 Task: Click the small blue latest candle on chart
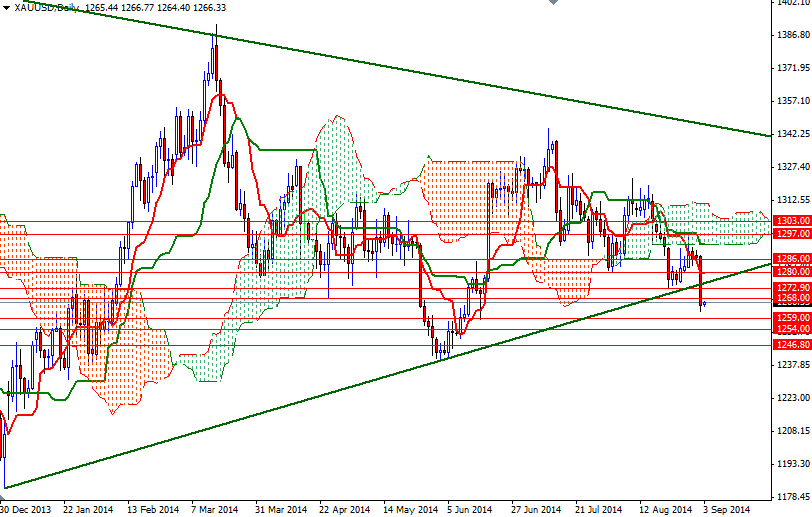[x=705, y=303]
